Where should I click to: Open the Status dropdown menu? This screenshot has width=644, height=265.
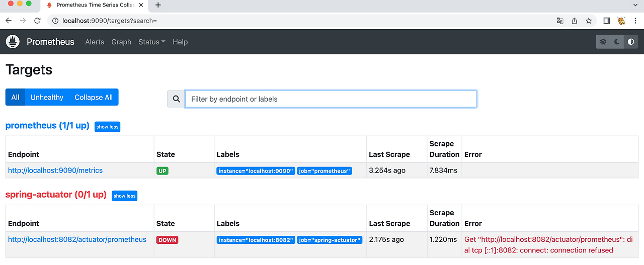click(x=151, y=42)
